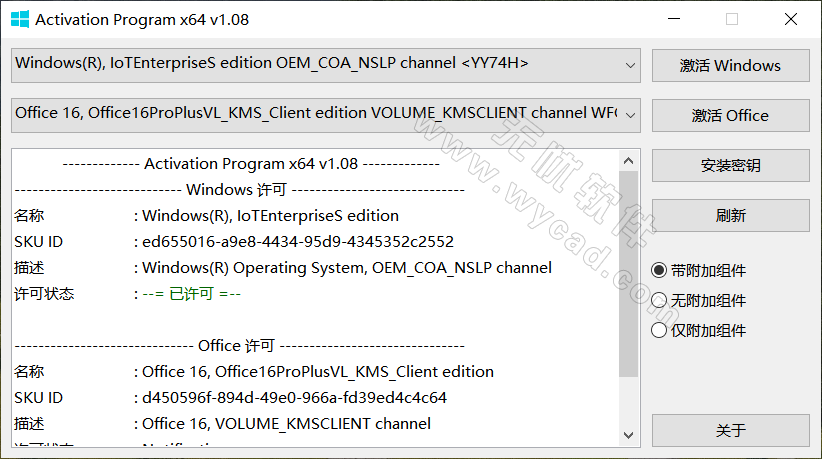
Task: Click the log scrollbar down arrow
Action: (628, 435)
